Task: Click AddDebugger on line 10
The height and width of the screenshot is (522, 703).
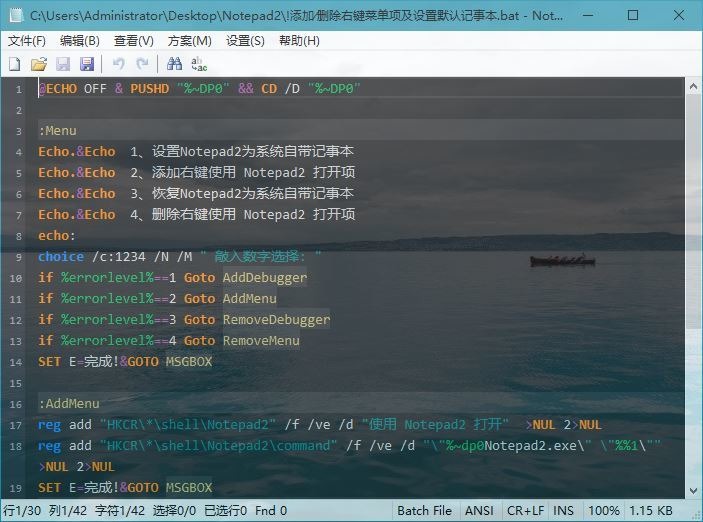Action: [x=265, y=278]
